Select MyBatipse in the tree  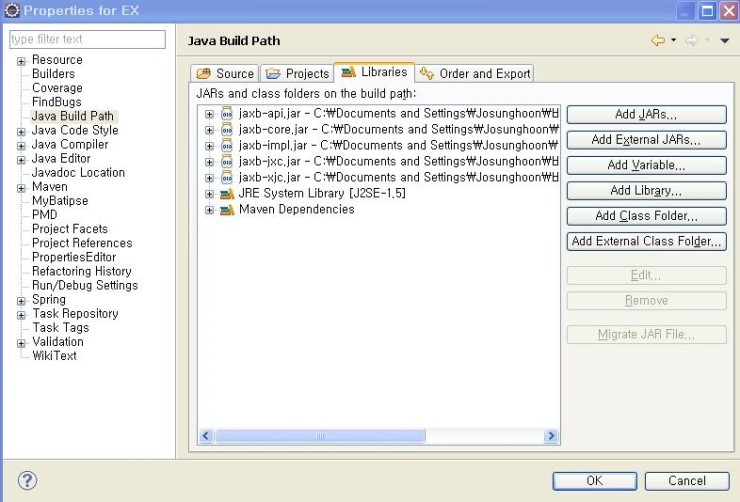point(60,201)
